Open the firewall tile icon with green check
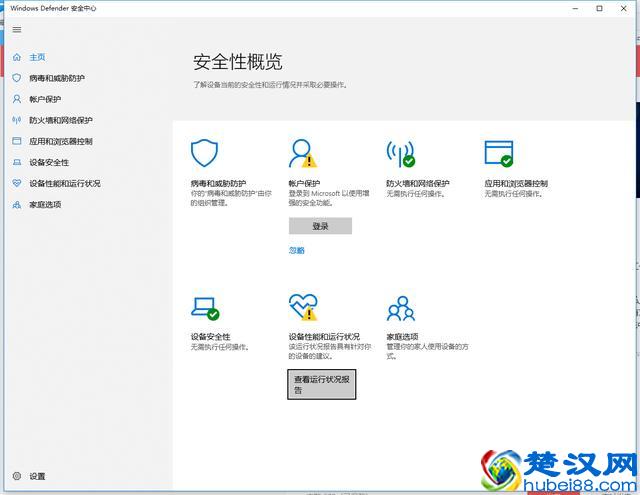Viewport: 640px width, 495px height. (x=401, y=154)
